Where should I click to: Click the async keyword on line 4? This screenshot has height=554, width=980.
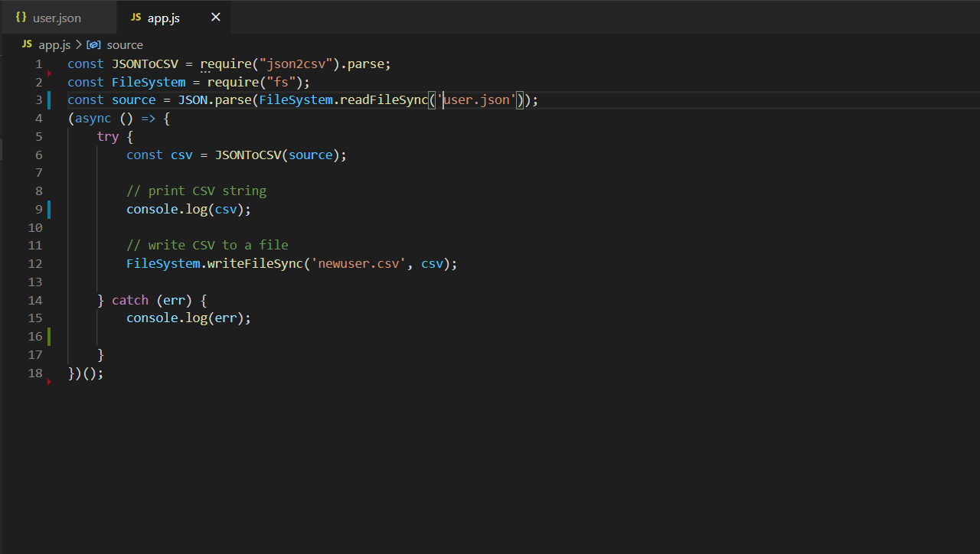93,119
